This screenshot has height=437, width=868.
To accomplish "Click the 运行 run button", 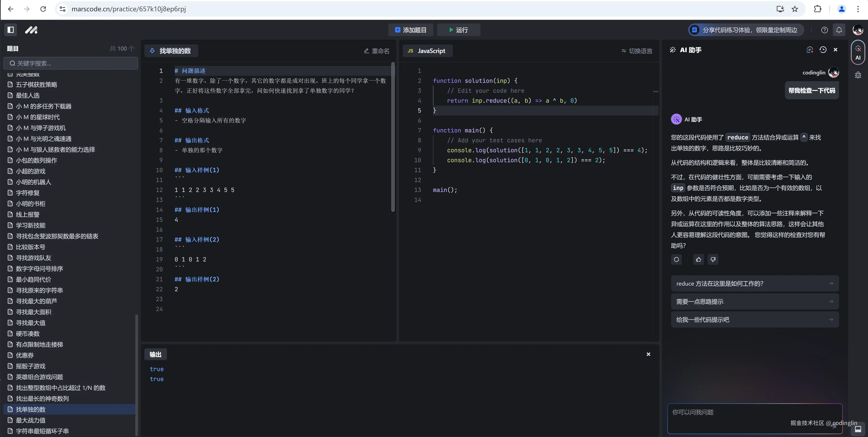I will click(x=458, y=30).
